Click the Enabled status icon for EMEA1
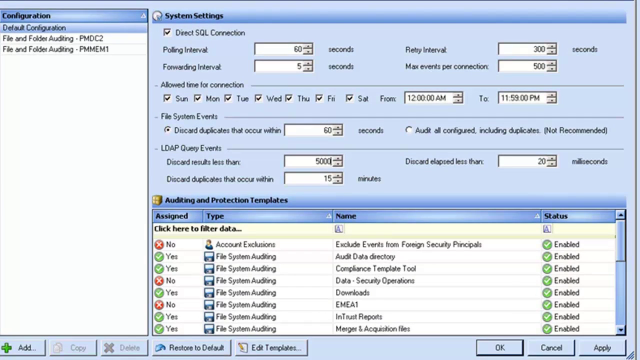This screenshot has height=360, width=640. [547, 305]
